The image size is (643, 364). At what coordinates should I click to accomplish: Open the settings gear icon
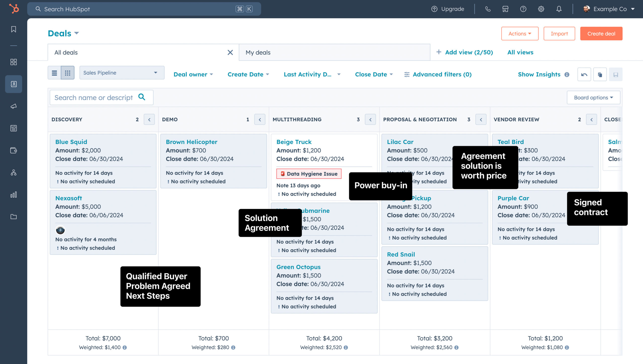tap(541, 9)
